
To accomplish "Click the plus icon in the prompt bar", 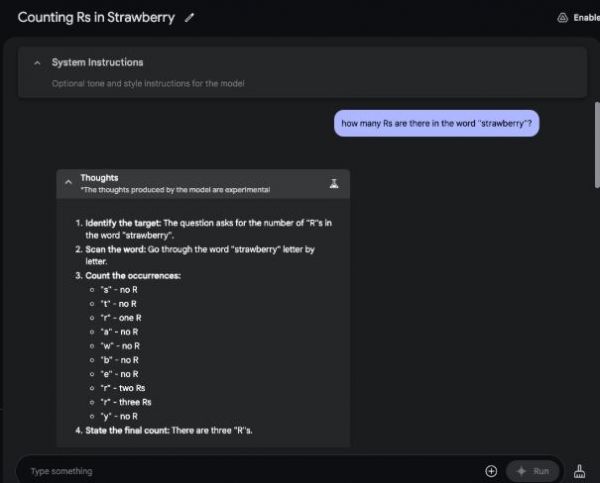I will pos(491,470).
